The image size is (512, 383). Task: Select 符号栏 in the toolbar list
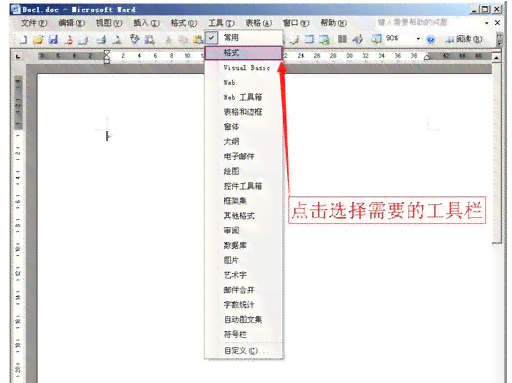[244, 334]
